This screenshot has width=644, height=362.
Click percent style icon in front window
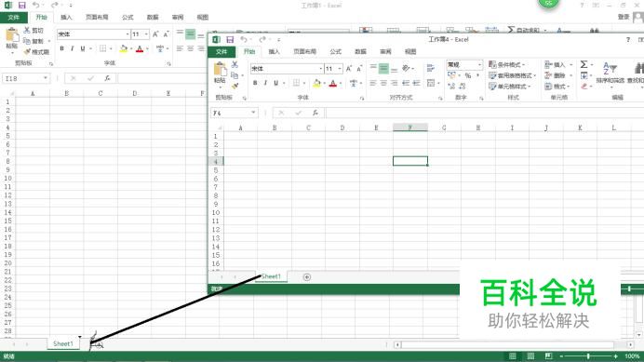pyautogui.click(x=468, y=75)
